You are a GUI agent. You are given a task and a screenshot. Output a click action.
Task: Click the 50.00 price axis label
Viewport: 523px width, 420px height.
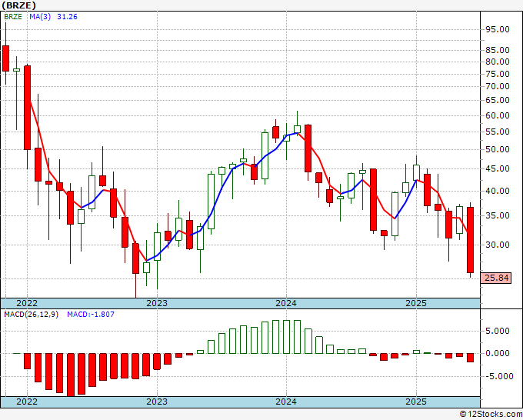click(498, 149)
